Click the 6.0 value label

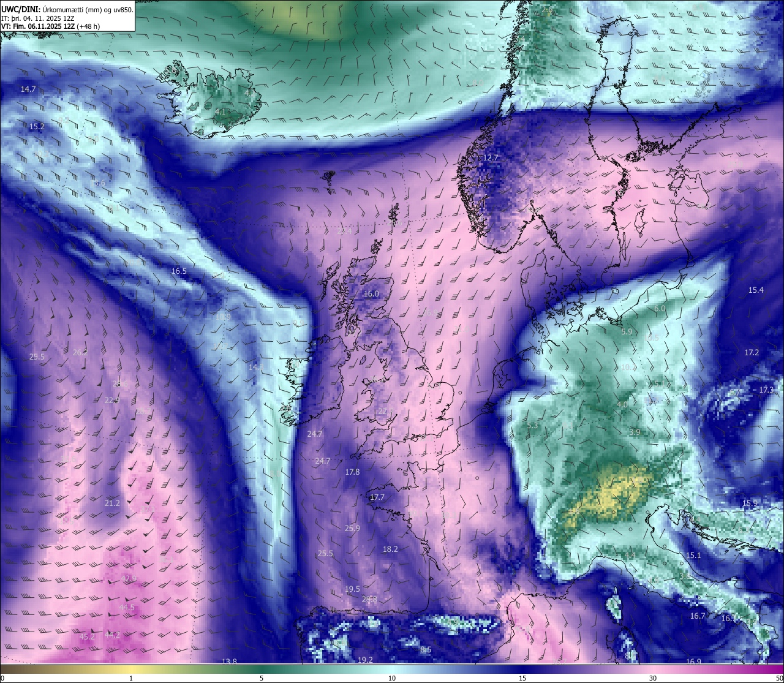(660, 309)
